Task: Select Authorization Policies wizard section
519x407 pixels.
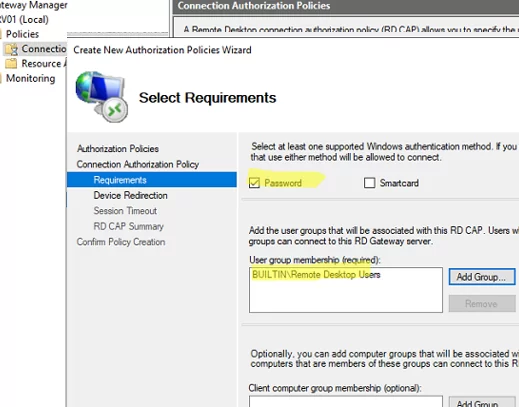Action: 118,149
